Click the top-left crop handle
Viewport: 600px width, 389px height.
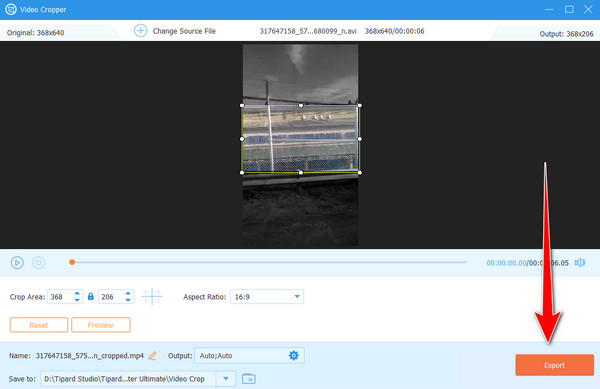tap(242, 105)
